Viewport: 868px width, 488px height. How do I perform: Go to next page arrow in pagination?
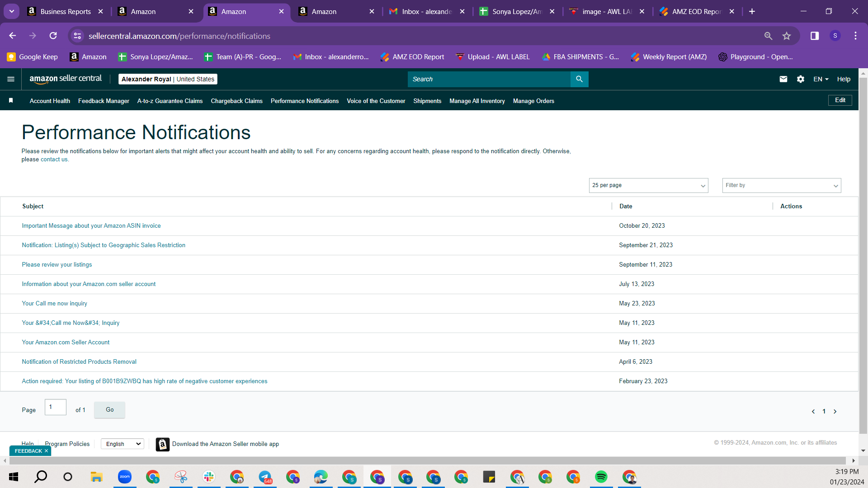point(835,412)
